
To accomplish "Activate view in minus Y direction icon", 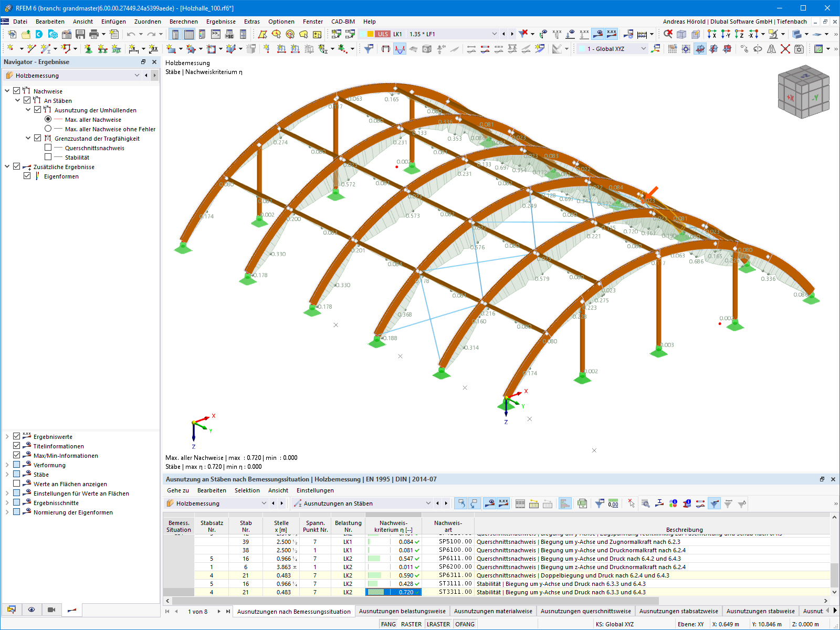I will tap(726, 34).
